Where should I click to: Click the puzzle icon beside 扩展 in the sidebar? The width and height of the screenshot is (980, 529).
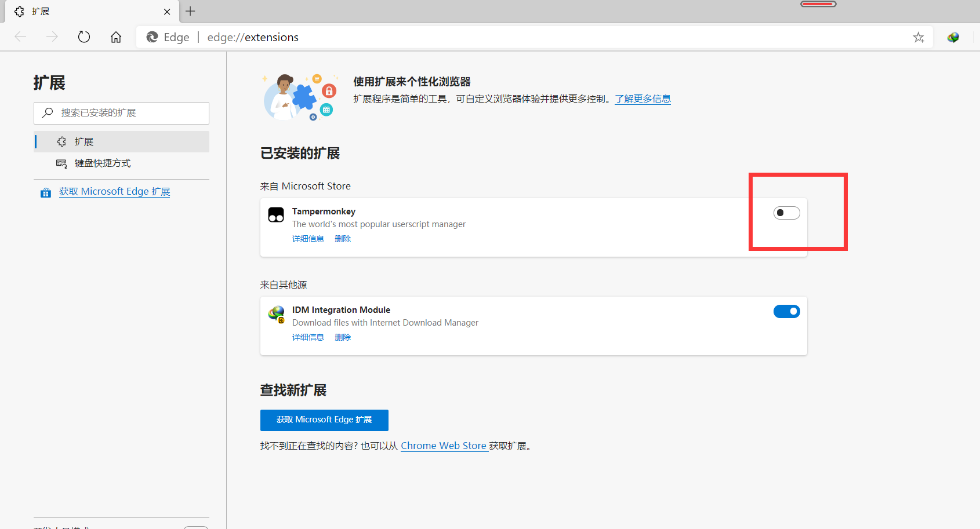click(x=61, y=142)
